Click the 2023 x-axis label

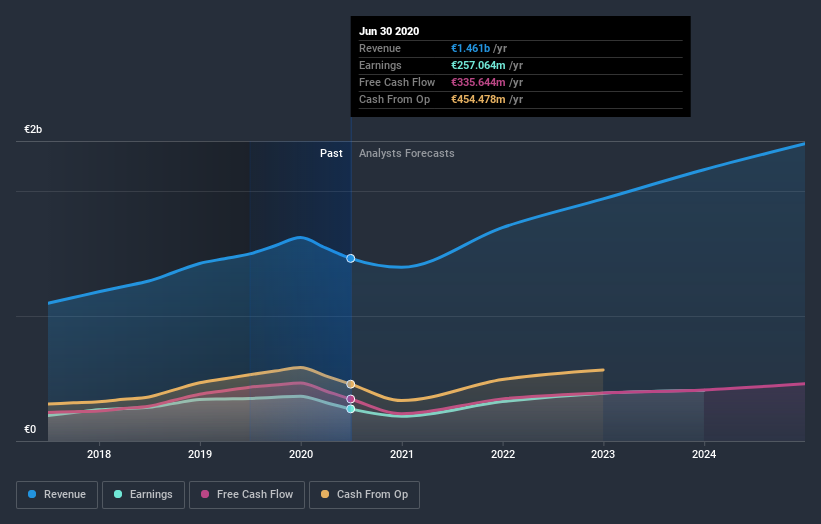pyautogui.click(x=603, y=454)
